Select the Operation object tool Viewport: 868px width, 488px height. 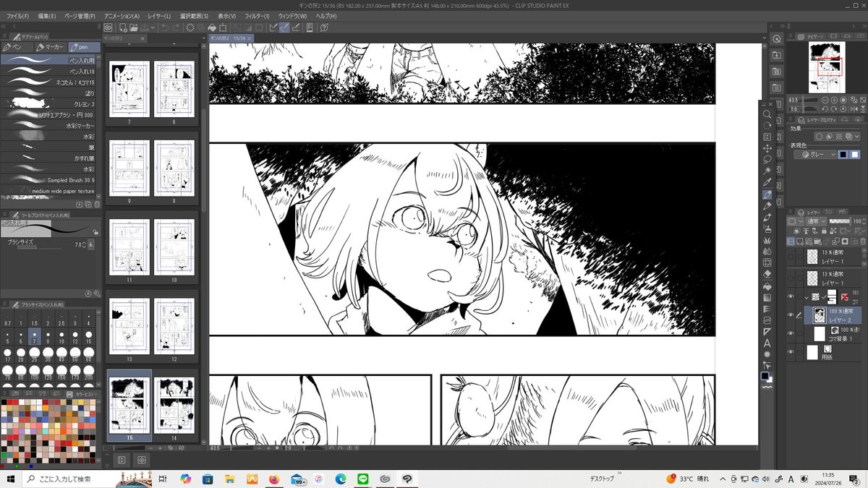(767, 137)
